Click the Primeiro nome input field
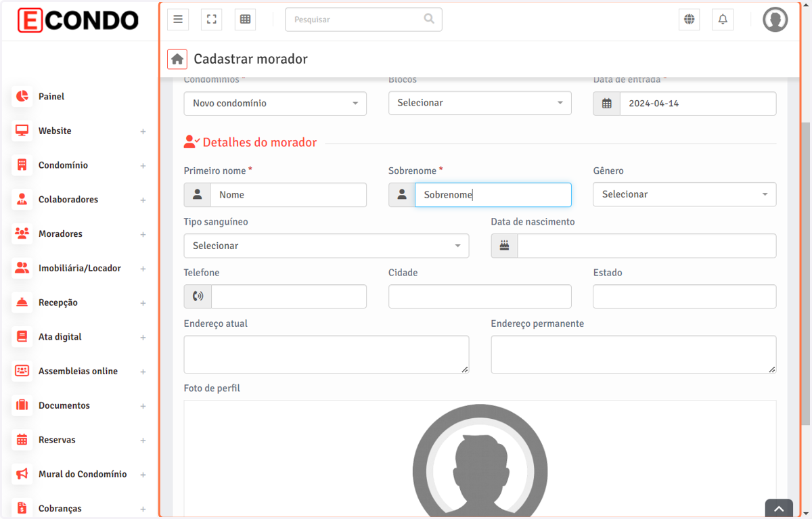 (x=288, y=195)
